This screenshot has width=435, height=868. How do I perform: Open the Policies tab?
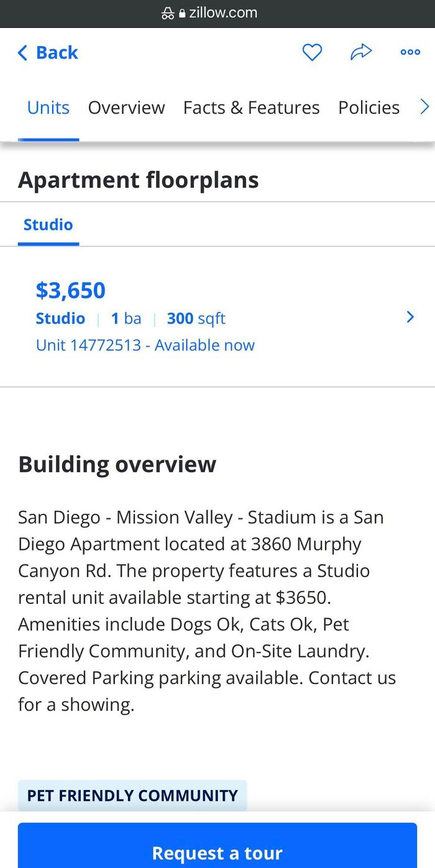(369, 107)
